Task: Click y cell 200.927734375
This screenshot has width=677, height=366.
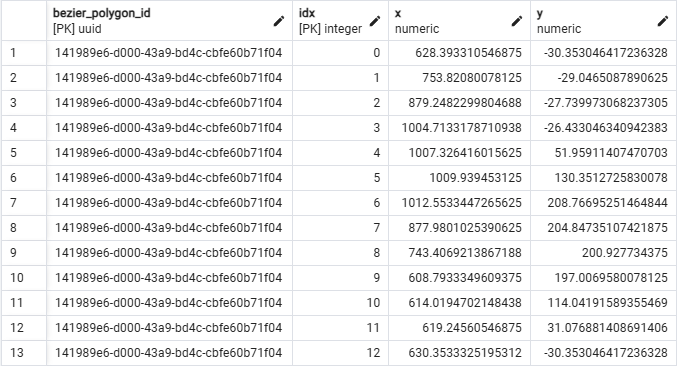Action: point(604,253)
